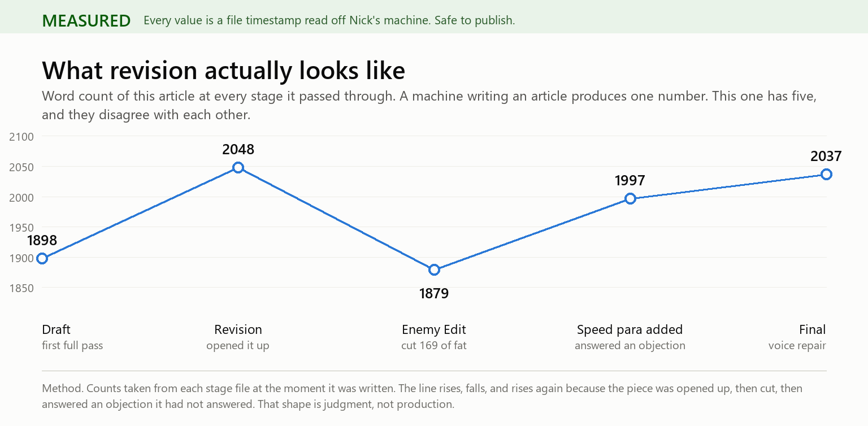
Task: Click the MEASURED badge in green banner
Action: [86, 21]
